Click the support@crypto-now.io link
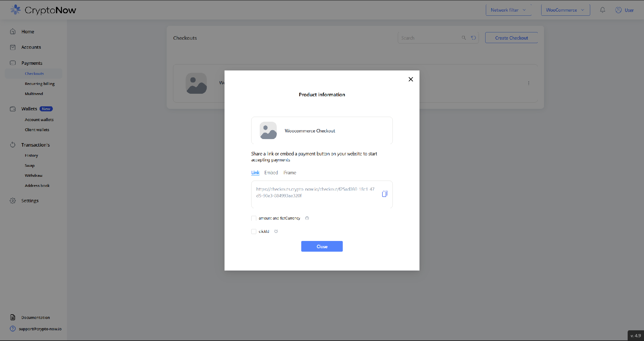The height and width of the screenshot is (341, 644). point(40,329)
